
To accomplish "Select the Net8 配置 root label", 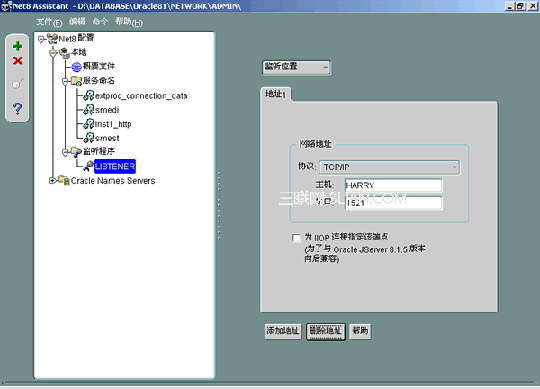I will tap(76, 38).
